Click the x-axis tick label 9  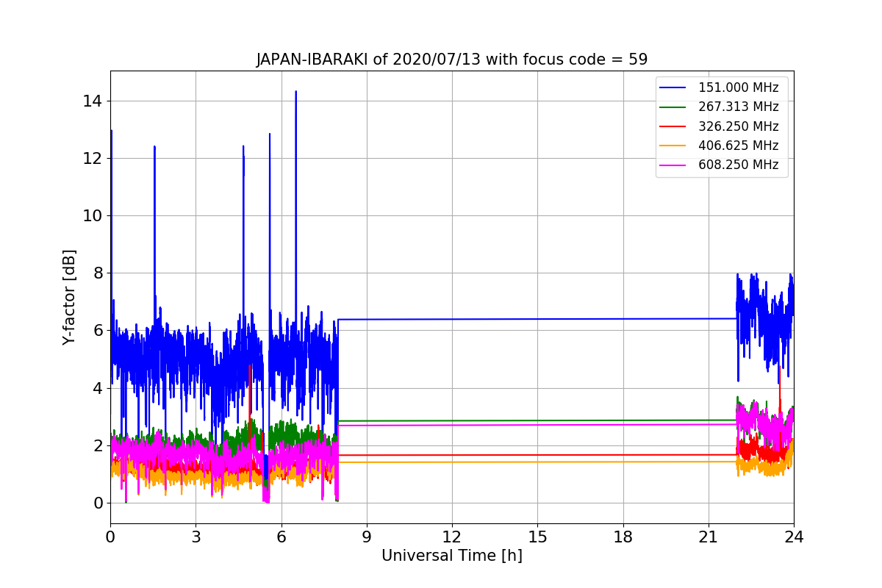[x=367, y=537]
